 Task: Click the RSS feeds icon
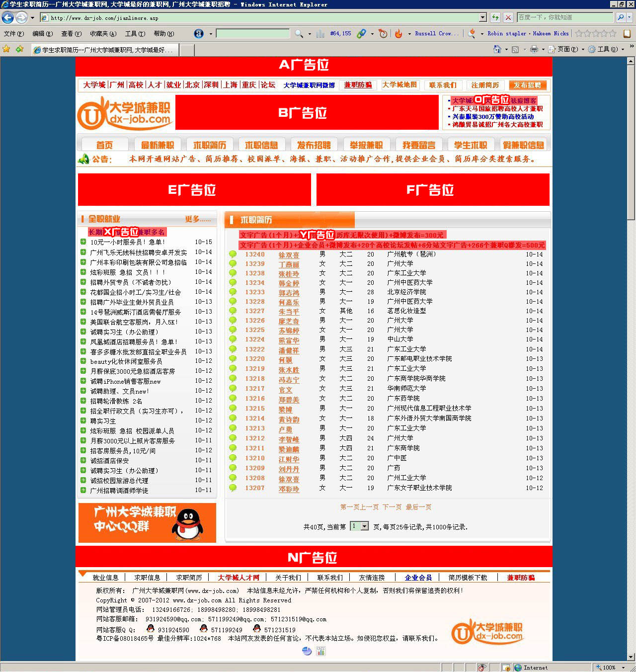tap(515, 49)
